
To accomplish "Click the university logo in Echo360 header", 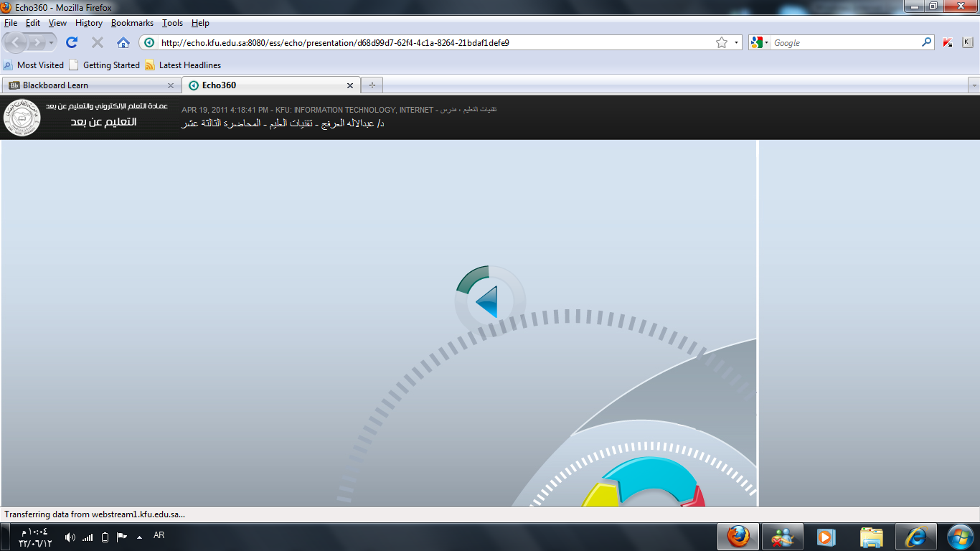I will pyautogui.click(x=22, y=118).
